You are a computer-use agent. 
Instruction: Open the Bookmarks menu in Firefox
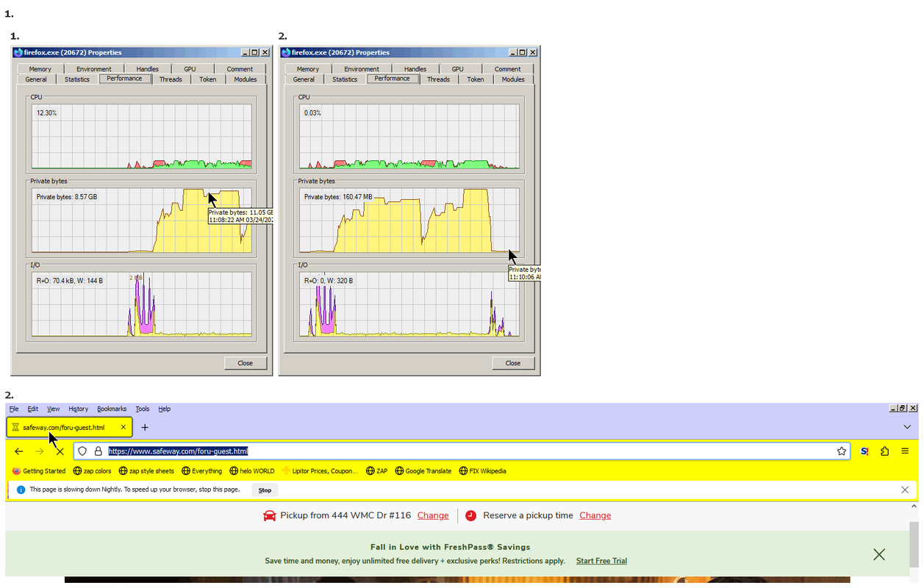(x=112, y=409)
